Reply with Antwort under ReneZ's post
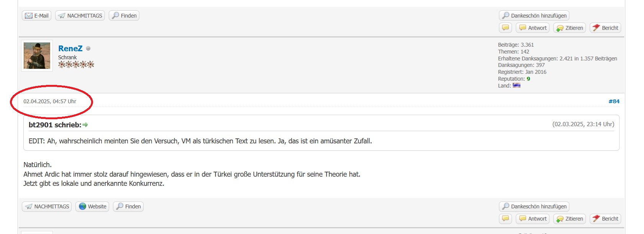Viewport: 644px width, 234px height. coord(533,219)
